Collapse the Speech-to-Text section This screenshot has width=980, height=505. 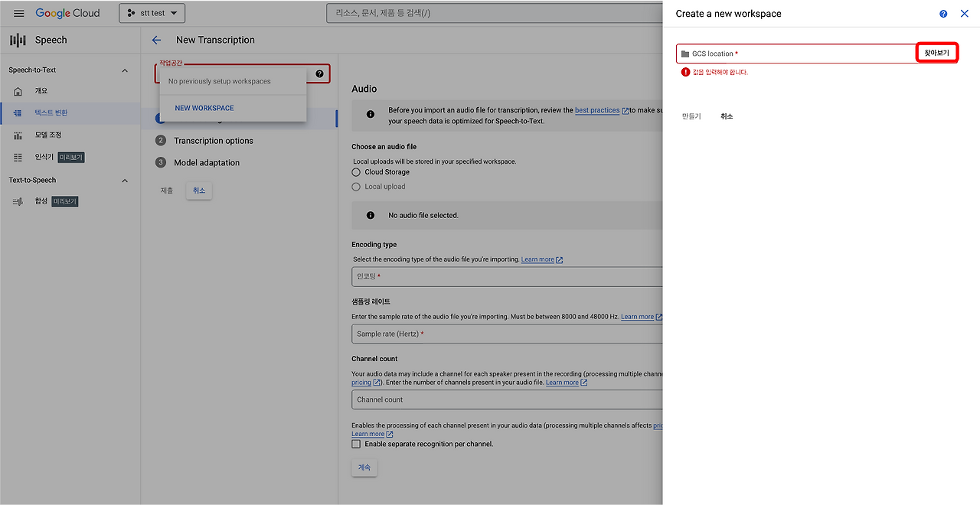tap(123, 69)
